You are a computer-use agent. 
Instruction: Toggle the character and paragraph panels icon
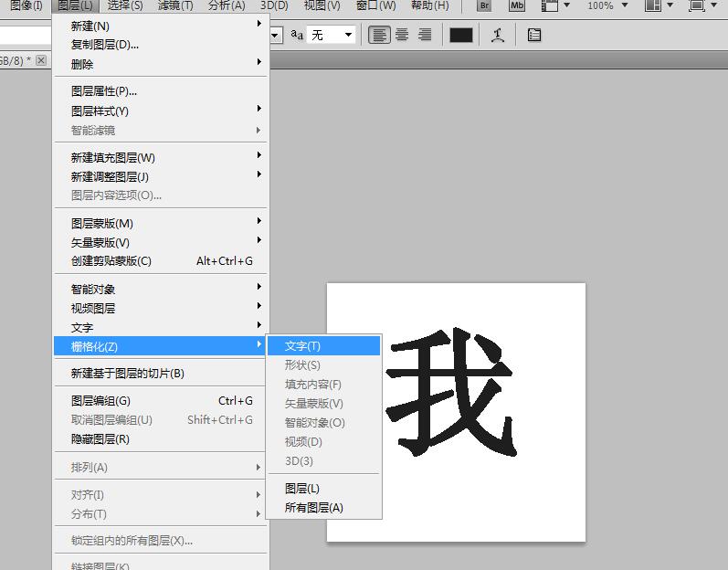[x=534, y=36]
